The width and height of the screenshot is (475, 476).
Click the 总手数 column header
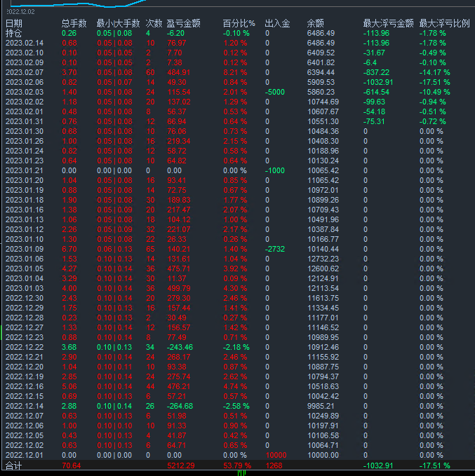[74, 23]
